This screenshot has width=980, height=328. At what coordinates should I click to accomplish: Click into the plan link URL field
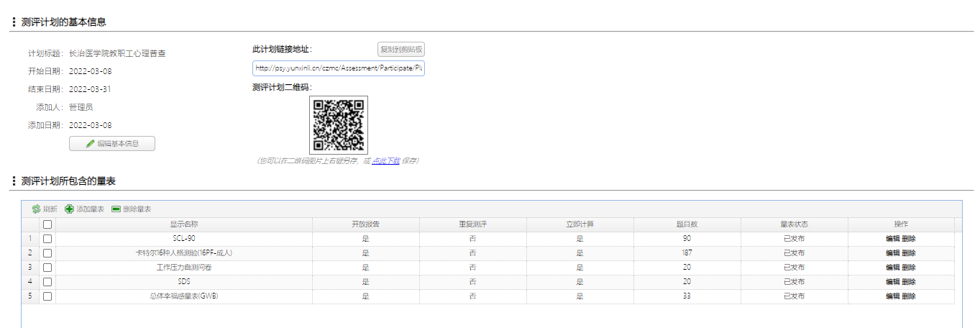(338, 68)
